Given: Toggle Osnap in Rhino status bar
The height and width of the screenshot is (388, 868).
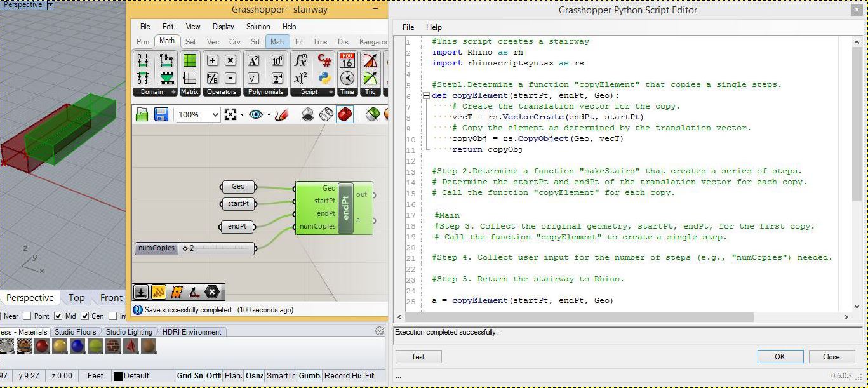Looking at the screenshot, I should 254,376.
